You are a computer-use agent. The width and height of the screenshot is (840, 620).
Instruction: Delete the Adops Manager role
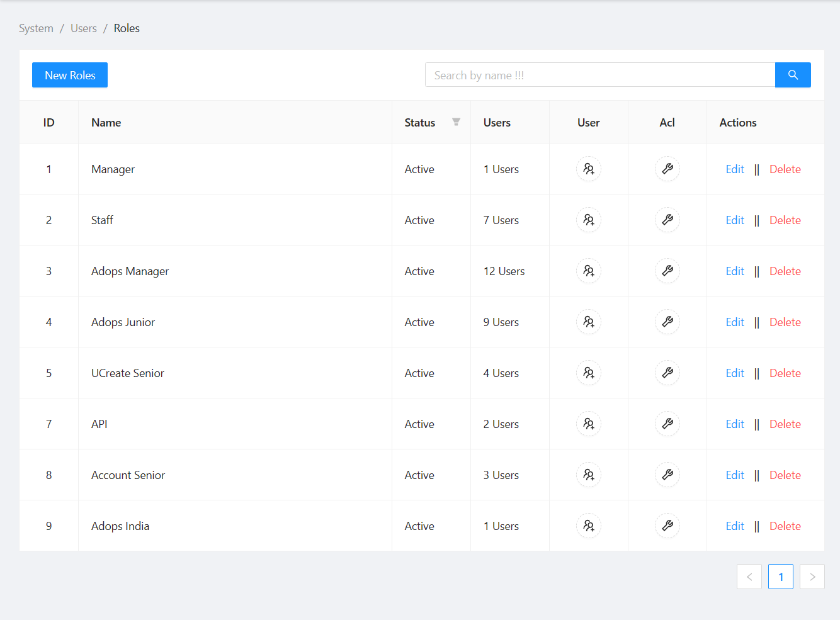tap(785, 271)
